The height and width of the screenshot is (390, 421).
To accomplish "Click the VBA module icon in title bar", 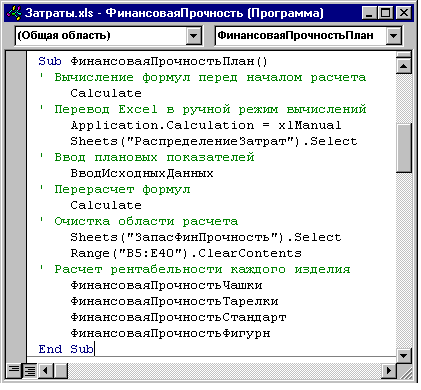I will [x=14, y=13].
